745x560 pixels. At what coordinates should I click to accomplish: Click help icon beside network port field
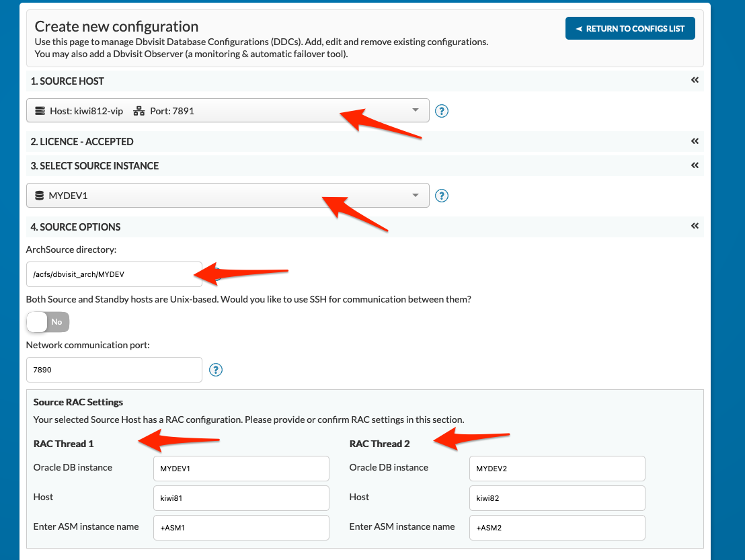click(x=216, y=370)
